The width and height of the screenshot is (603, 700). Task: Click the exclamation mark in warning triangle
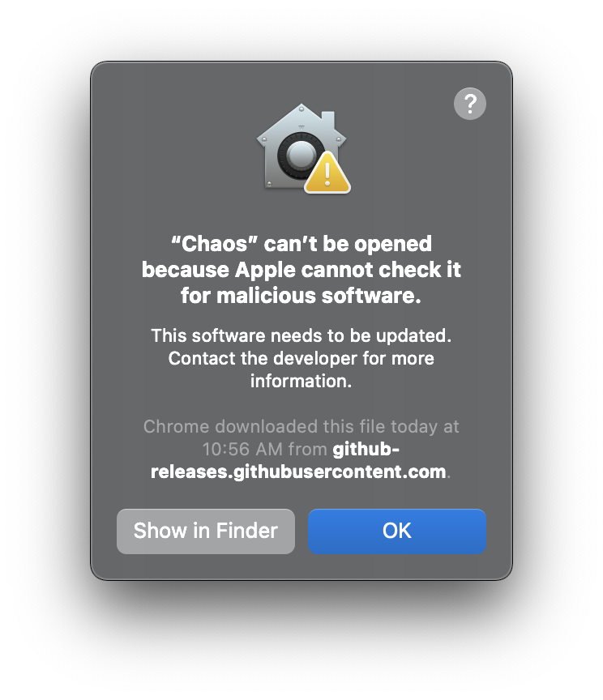[327, 174]
